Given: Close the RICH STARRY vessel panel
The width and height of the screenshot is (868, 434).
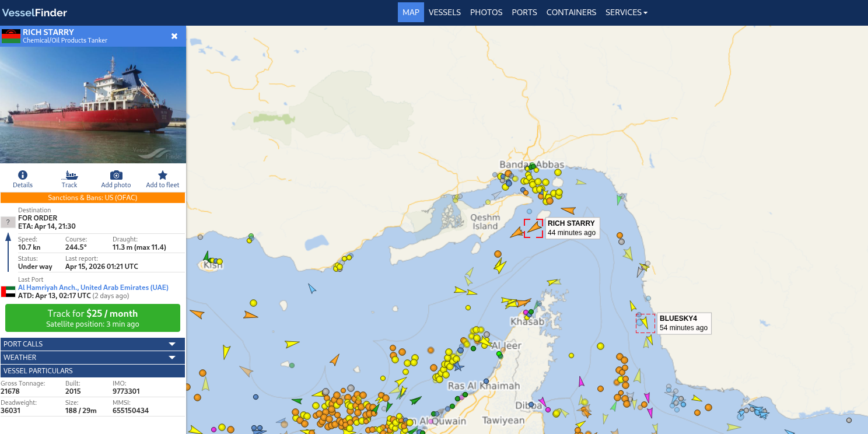Looking at the screenshot, I should coord(174,36).
